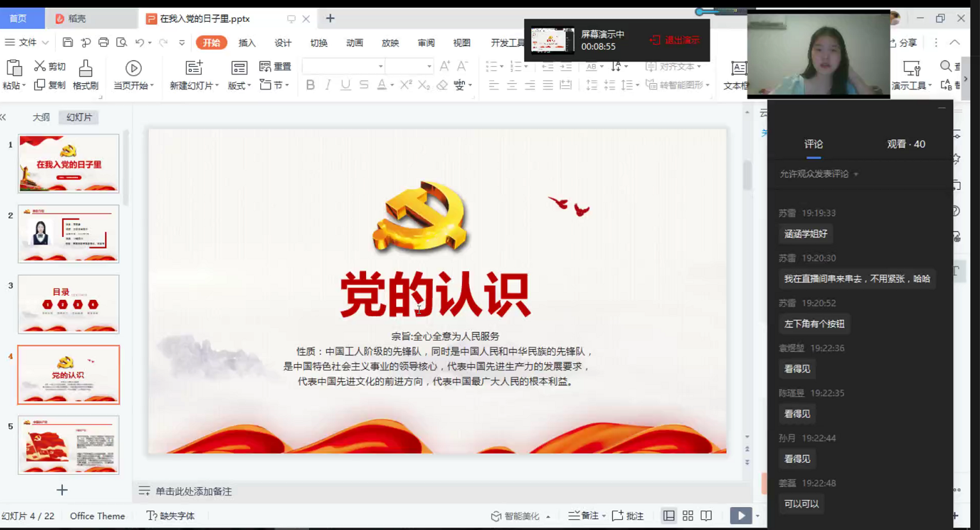Click the Print preview icon

121,42
